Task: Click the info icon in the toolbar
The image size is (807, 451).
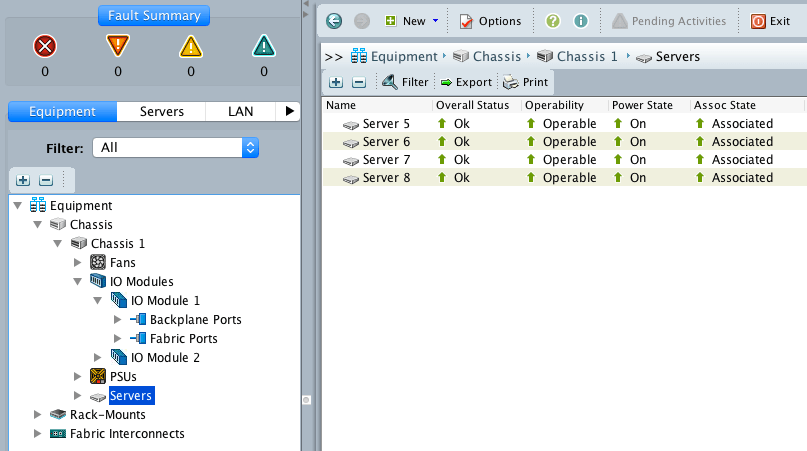Action: (580, 21)
